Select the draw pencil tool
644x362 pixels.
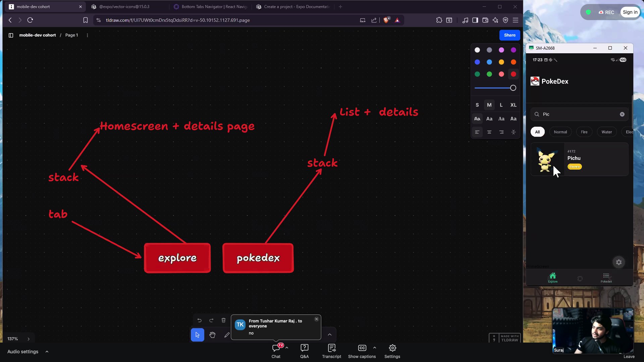pyautogui.click(x=227, y=335)
